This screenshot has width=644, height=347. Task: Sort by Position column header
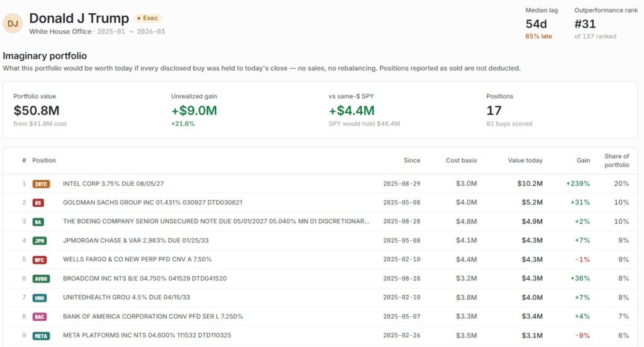[44, 160]
